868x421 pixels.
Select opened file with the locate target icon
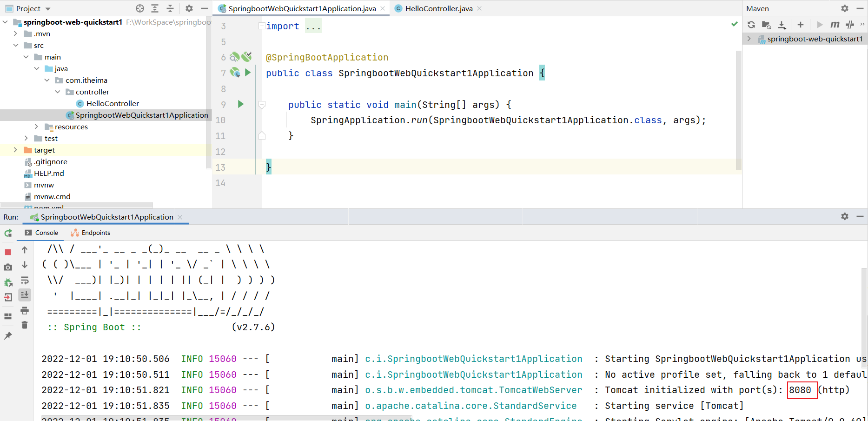(x=140, y=8)
